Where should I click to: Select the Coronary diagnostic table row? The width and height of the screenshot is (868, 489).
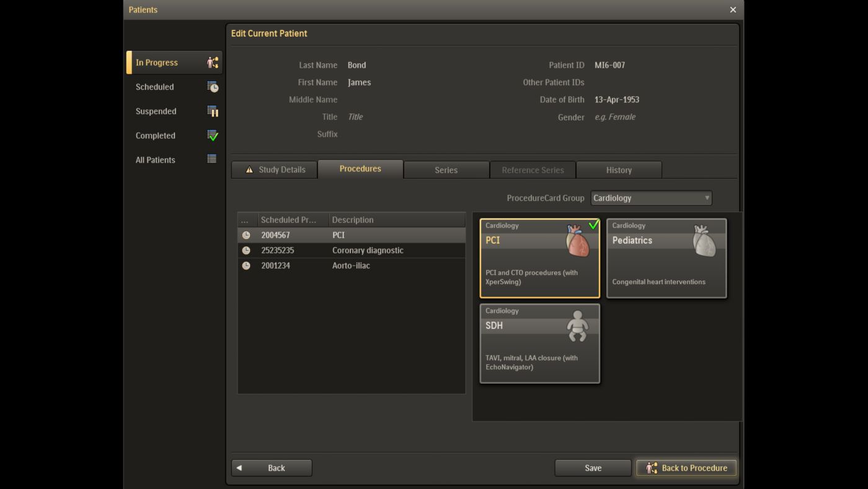[352, 251]
